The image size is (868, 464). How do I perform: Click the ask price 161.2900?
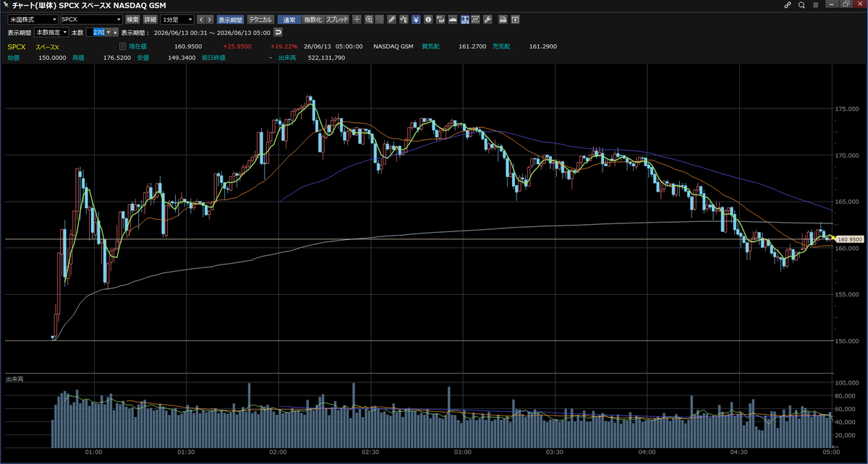click(x=542, y=46)
